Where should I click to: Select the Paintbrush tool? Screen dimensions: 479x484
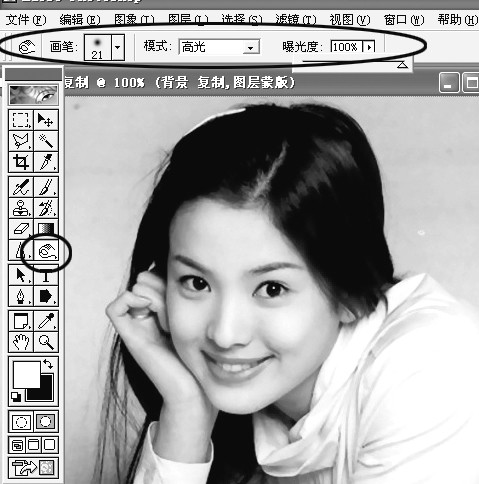(46, 187)
